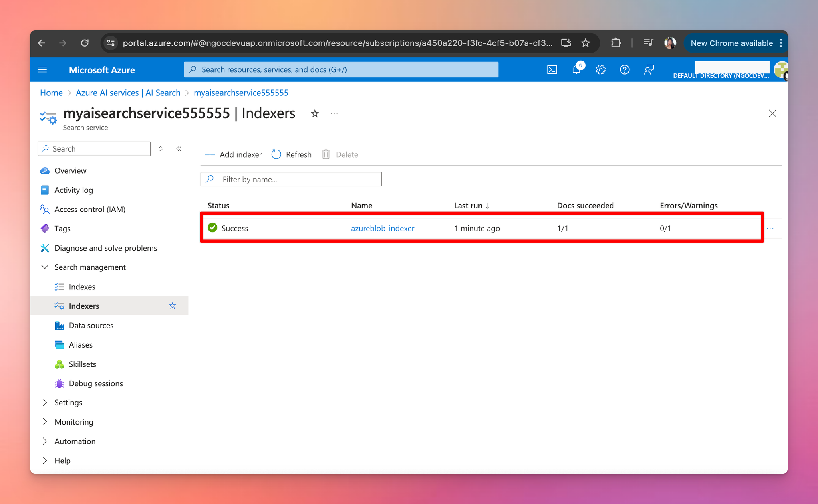Open Chrome three-dot menu
Image resolution: width=818 pixels, height=504 pixels.
pos(781,43)
